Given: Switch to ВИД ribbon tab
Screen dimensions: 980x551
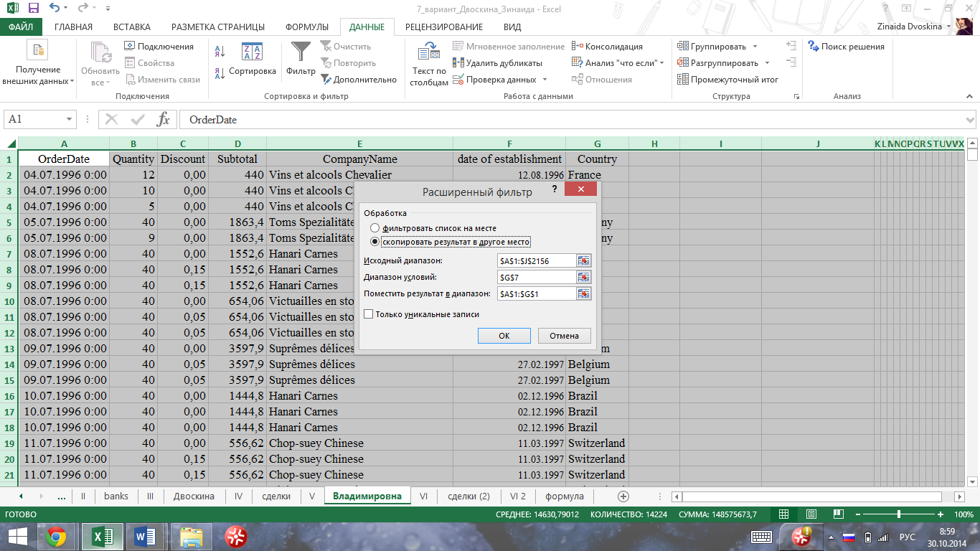Looking at the screenshot, I should click(x=512, y=27).
